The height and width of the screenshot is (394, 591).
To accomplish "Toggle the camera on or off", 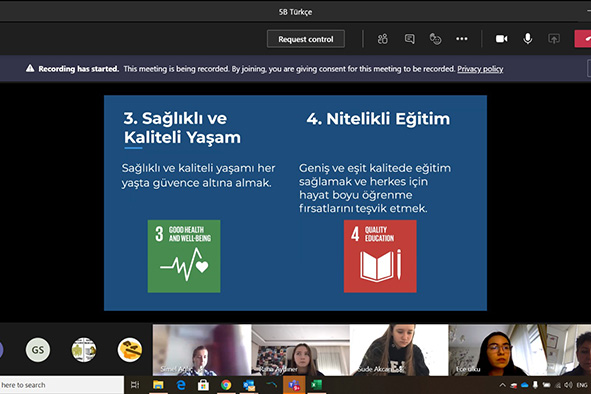I will click(x=501, y=39).
